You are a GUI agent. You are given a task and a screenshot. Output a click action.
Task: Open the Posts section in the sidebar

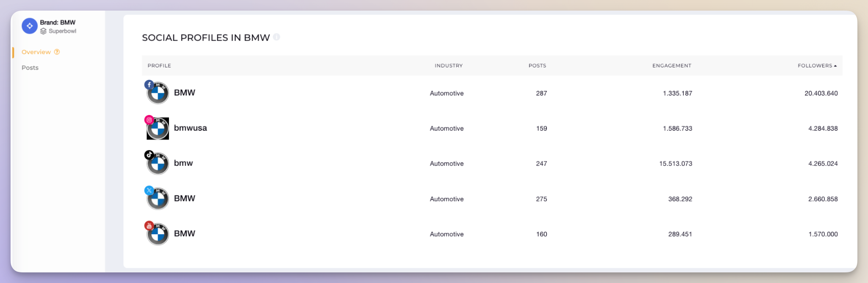[x=30, y=67]
